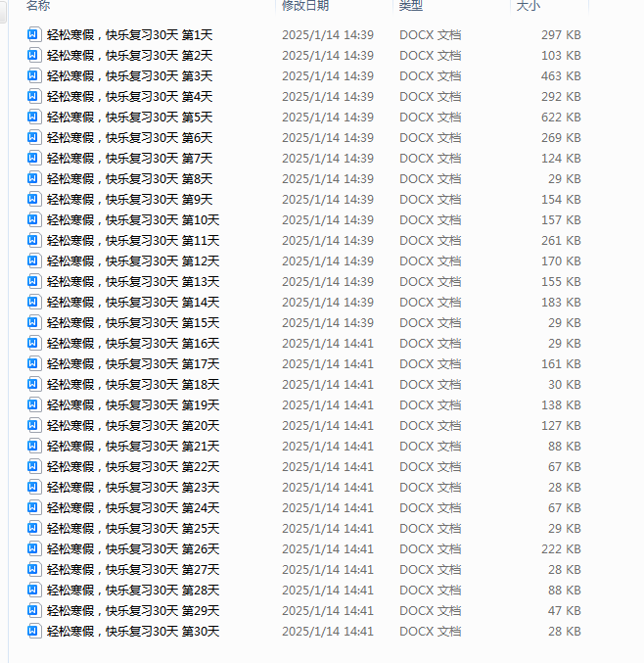This screenshot has height=663, width=644.
Task: Click the document icon for 第5天 file
Action: [x=34, y=118]
